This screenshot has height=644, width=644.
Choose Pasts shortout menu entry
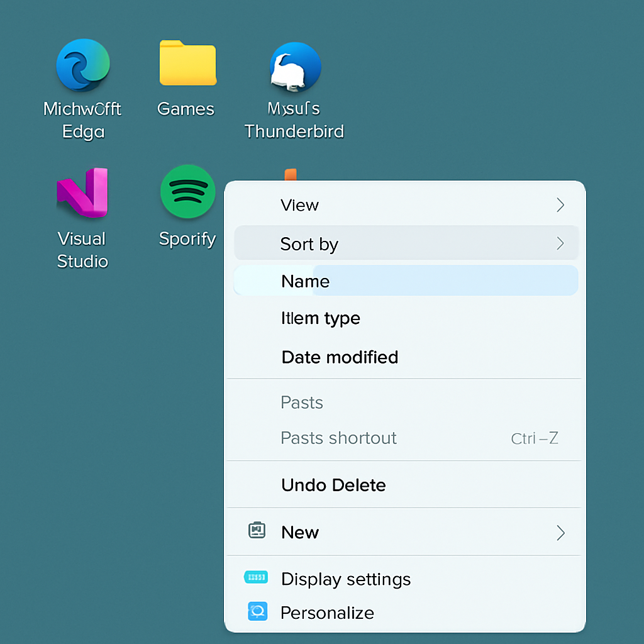pos(405,438)
